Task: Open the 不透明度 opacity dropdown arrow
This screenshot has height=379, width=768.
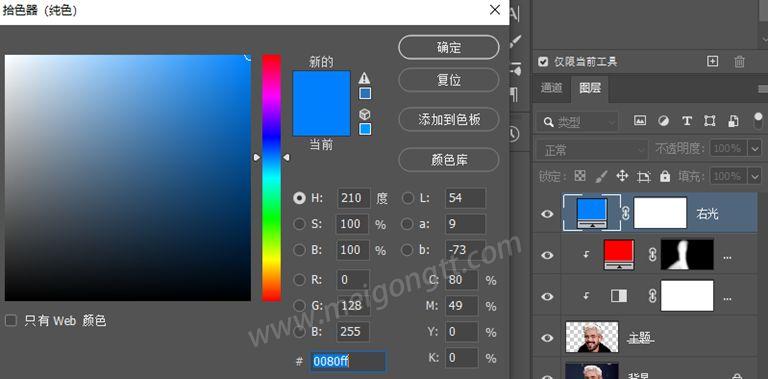Action: [755, 148]
